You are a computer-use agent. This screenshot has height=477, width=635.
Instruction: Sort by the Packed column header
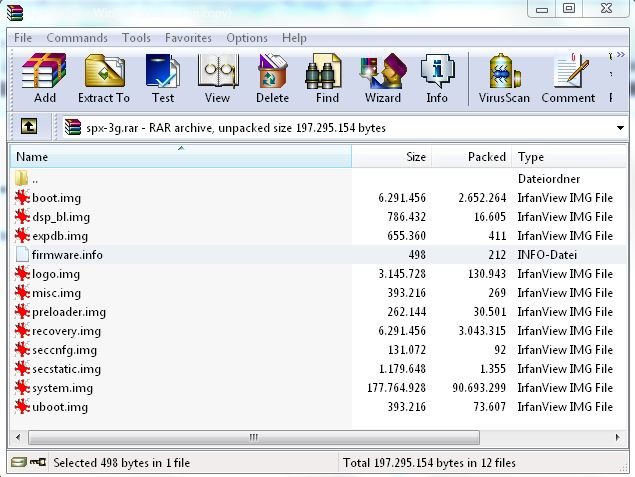(x=472, y=156)
